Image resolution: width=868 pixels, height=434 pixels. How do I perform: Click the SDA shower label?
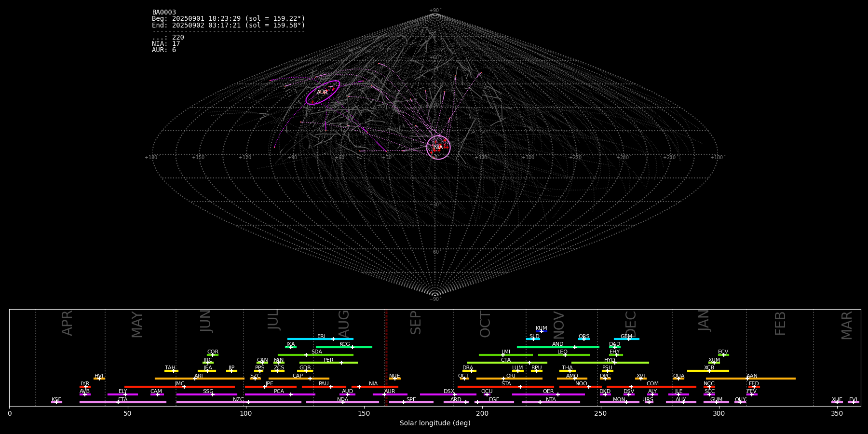pyautogui.click(x=317, y=352)
